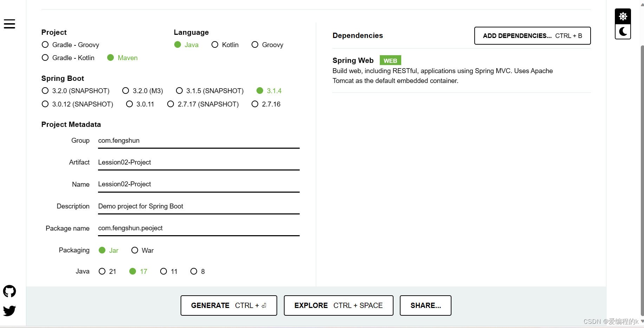
Task: Click the page vertical scrollbar
Action: pyautogui.click(x=642, y=180)
